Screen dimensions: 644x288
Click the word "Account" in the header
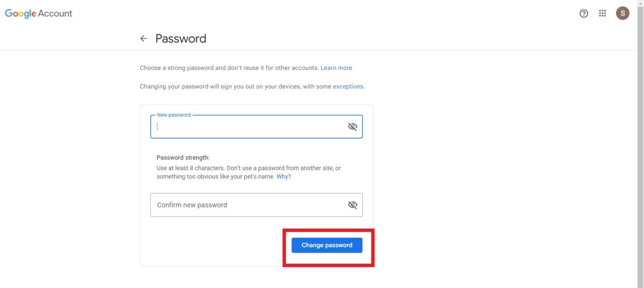coord(55,13)
